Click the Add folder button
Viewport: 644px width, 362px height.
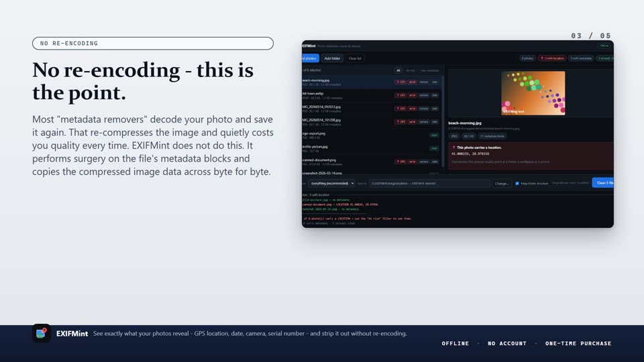pos(332,58)
